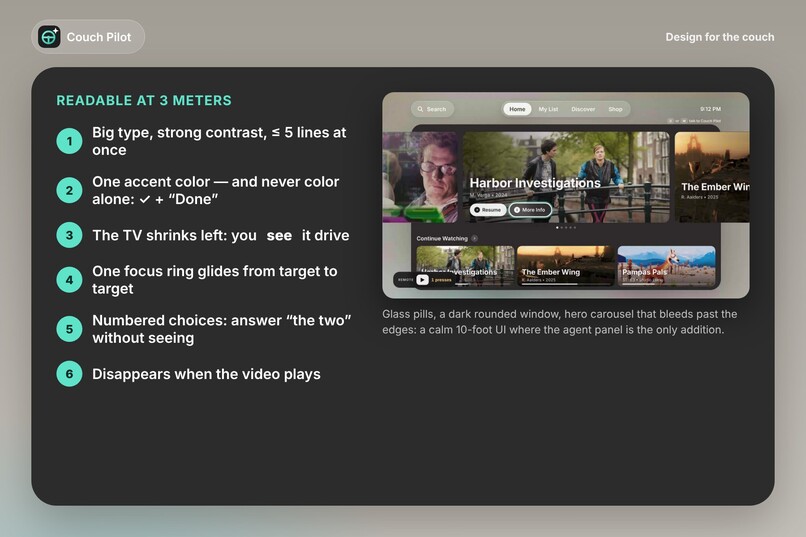Open the hero card of man with glasses
Screen dimensions: 806x537
pos(420,177)
